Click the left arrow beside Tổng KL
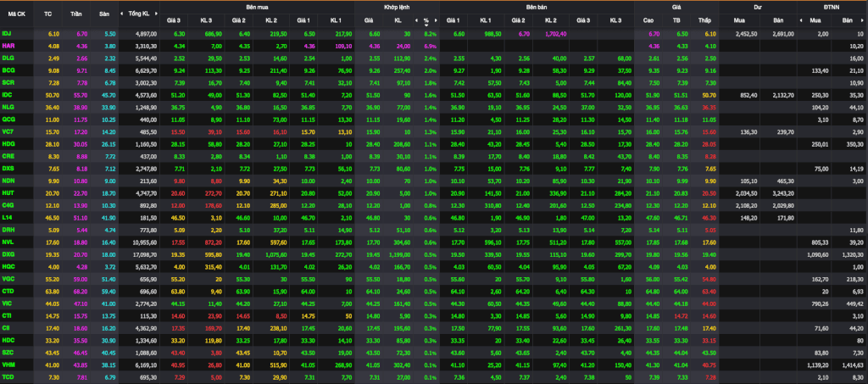 point(124,14)
